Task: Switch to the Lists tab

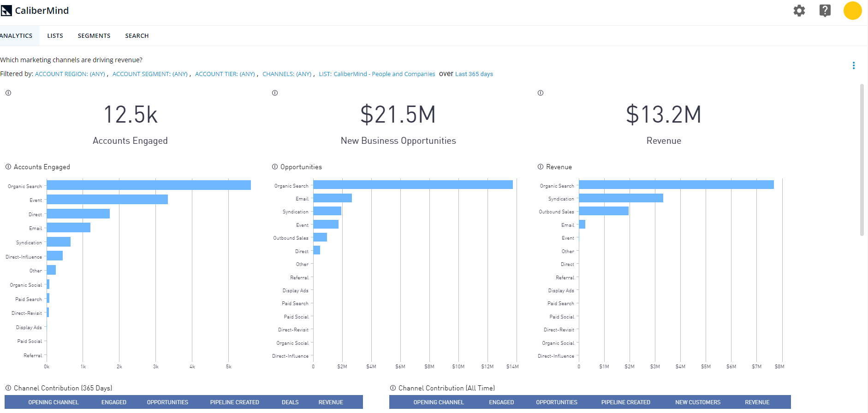Action: [x=55, y=35]
